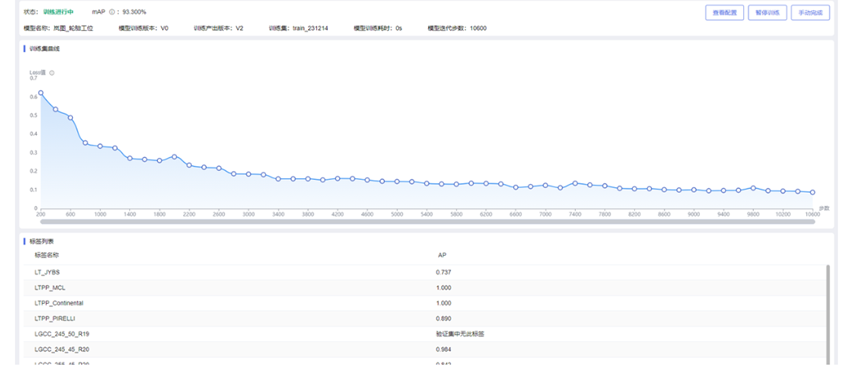The image size is (865, 391).
Task: Click the horizontal scrollbar under the loss chart
Action: pyautogui.click(x=428, y=221)
